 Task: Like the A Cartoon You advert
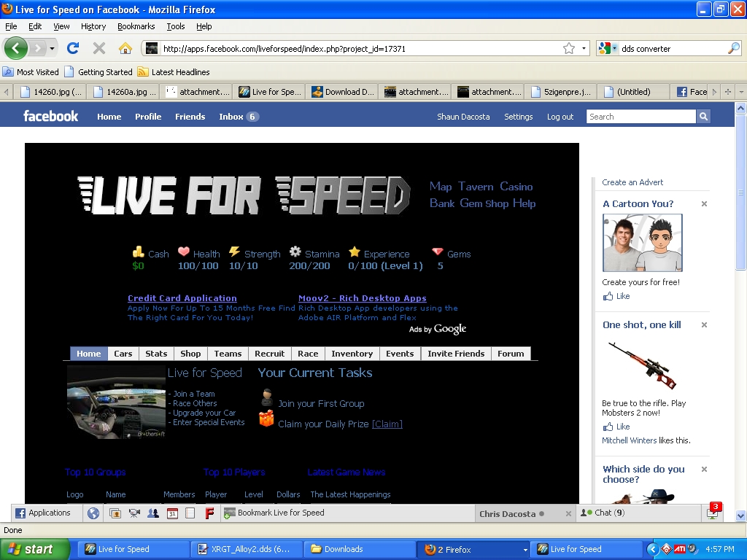[x=616, y=296]
